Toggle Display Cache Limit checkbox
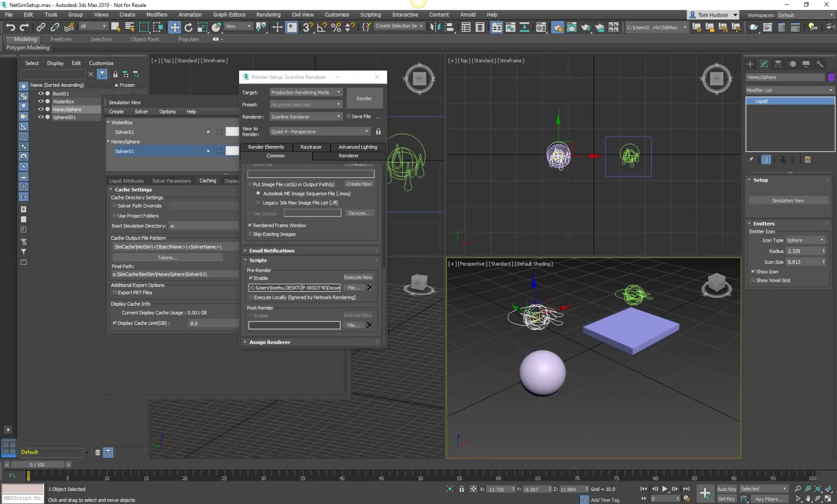Screen dimensions: 837x504 coord(114,323)
